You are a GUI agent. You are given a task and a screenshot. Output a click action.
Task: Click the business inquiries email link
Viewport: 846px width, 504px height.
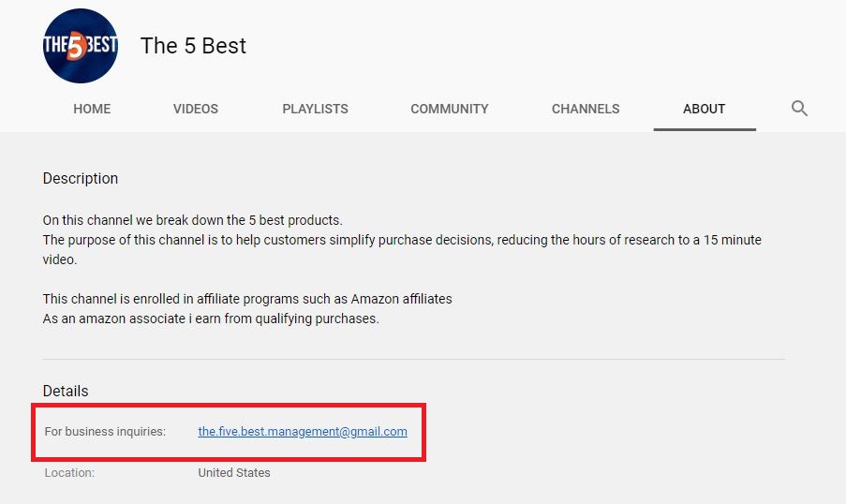[303, 431]
